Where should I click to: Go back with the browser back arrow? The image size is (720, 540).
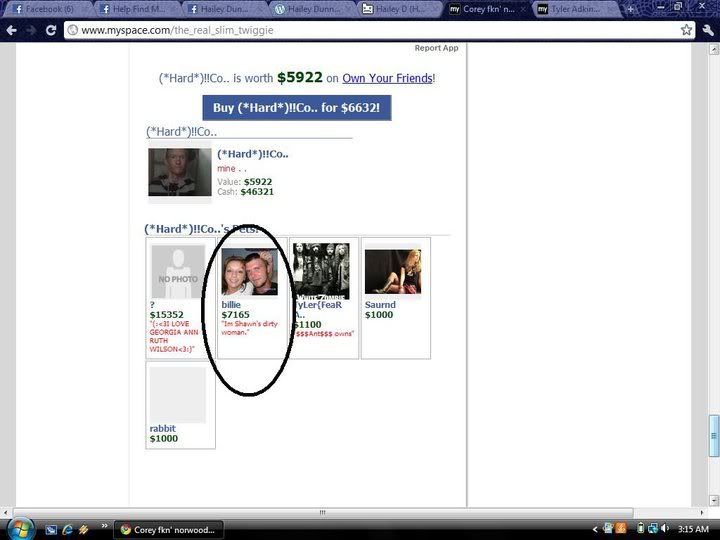11,30
